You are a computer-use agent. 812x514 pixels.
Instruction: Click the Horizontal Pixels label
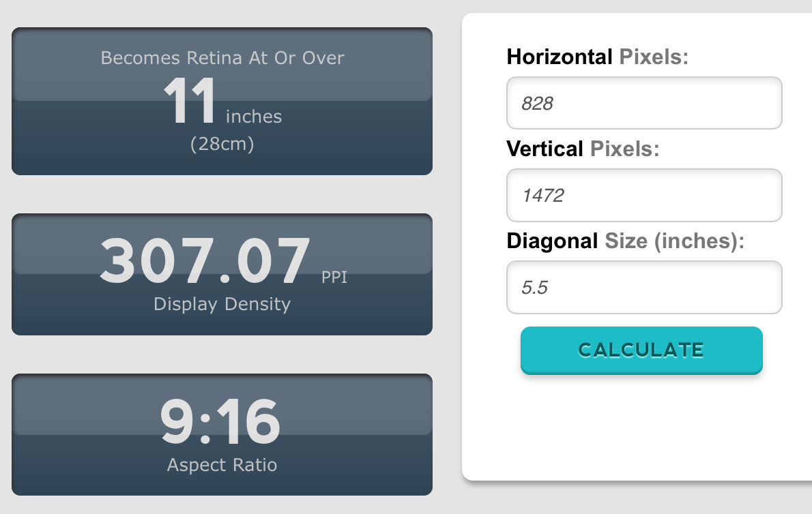(x=597, y=57)
